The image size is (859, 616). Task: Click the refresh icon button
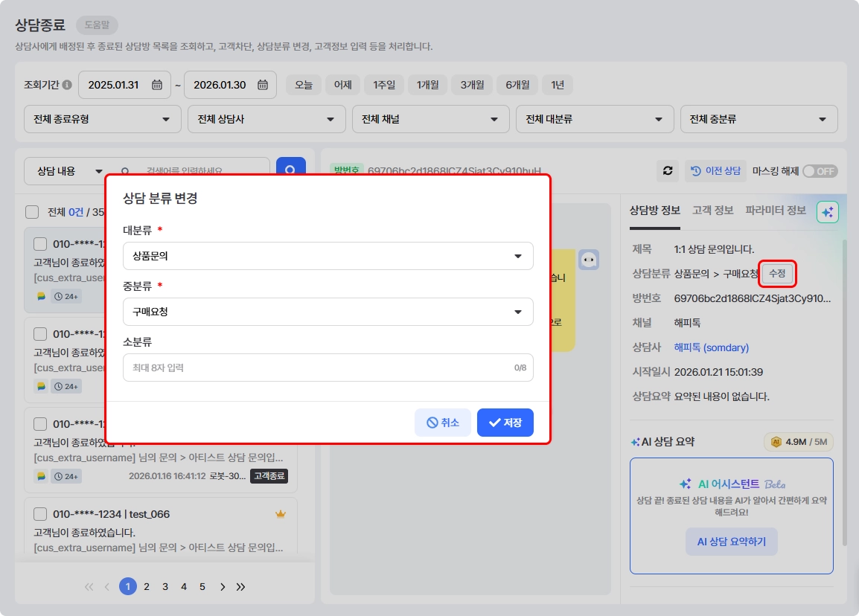(668, 171)
